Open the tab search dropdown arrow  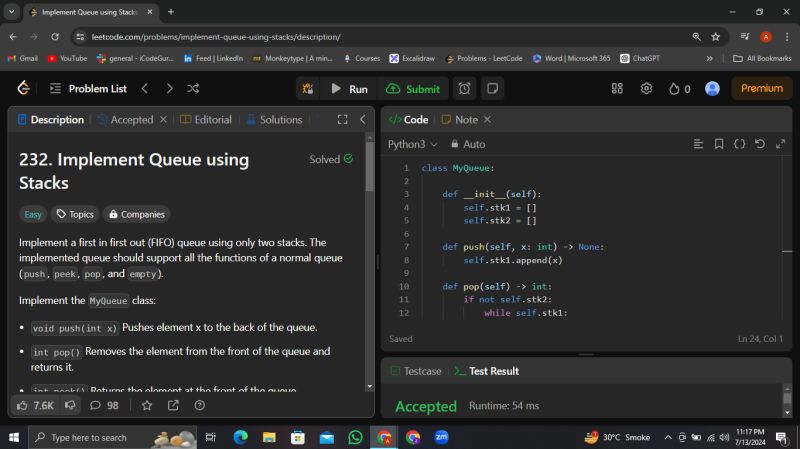point(11,12)
